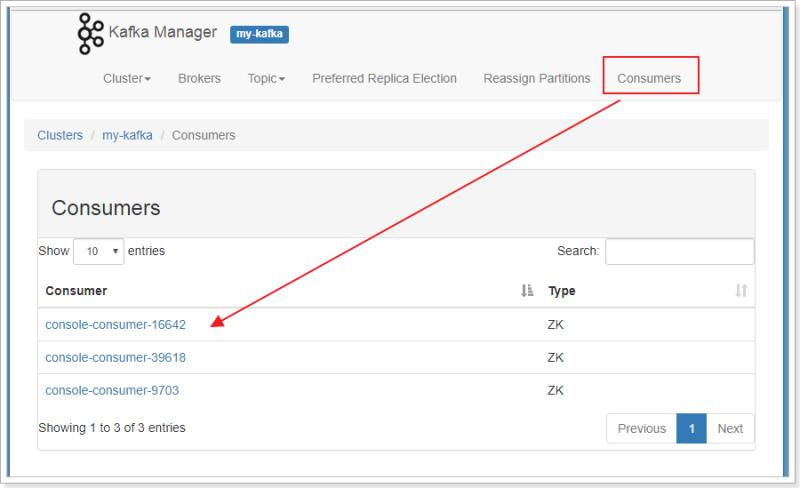
Task: Expand the Topic dropdown menu
Action: [266, 78]
